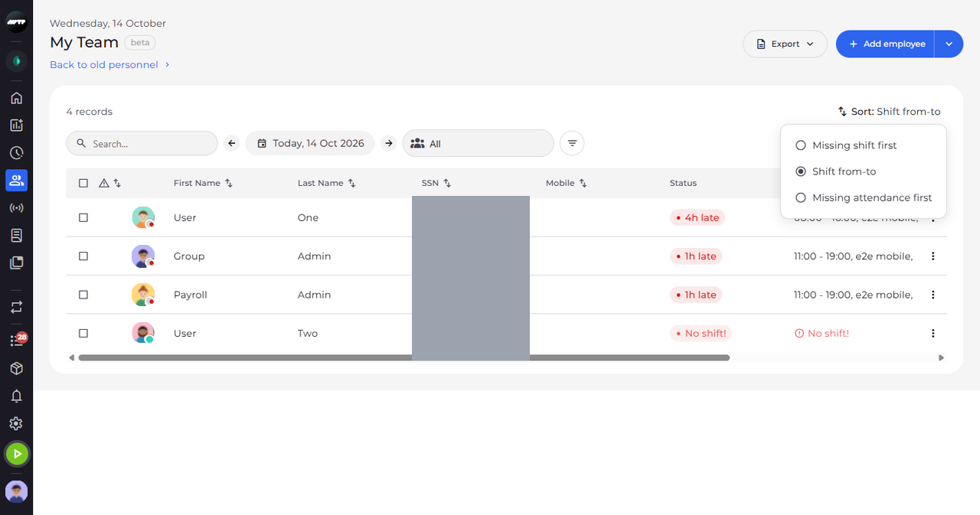Focus the Search input field
Viewport: 980px width, 515px height.
pyautogui.click(x=142, y=143)
